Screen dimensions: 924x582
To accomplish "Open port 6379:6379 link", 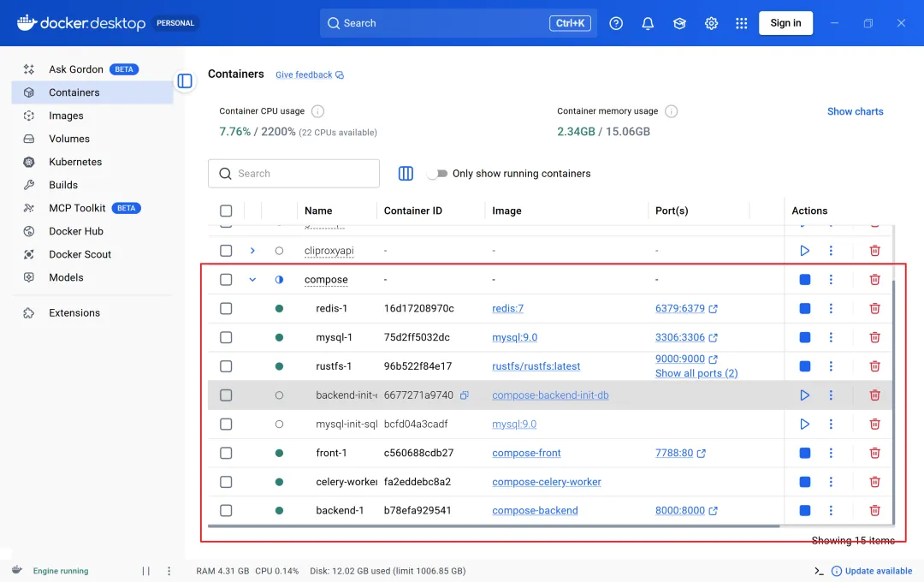I will click(686, 308).
